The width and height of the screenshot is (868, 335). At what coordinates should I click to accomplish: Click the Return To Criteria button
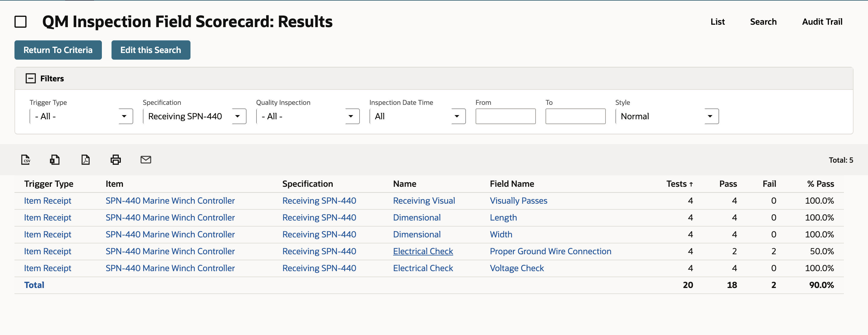(x=58, y=50)
